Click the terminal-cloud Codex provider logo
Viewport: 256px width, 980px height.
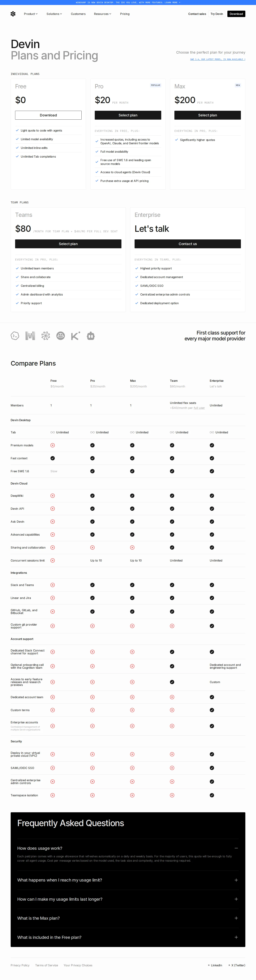(x=15, y=336)
